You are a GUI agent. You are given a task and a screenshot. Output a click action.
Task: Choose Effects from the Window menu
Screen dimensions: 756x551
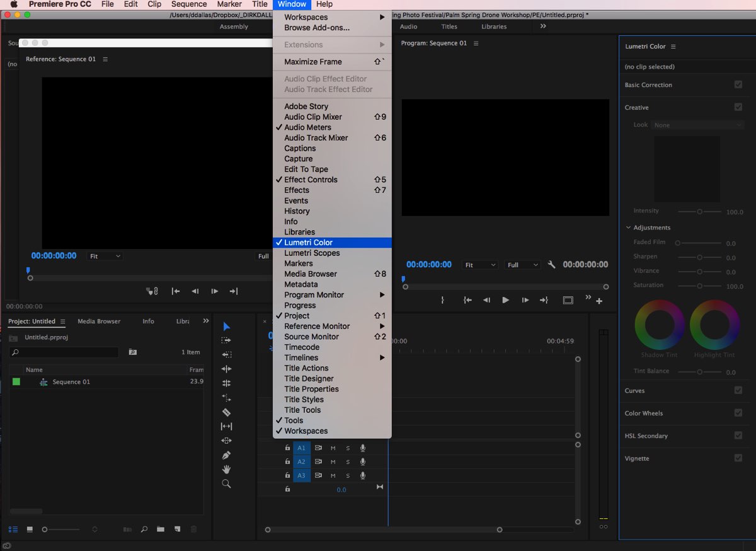[332, 190]
